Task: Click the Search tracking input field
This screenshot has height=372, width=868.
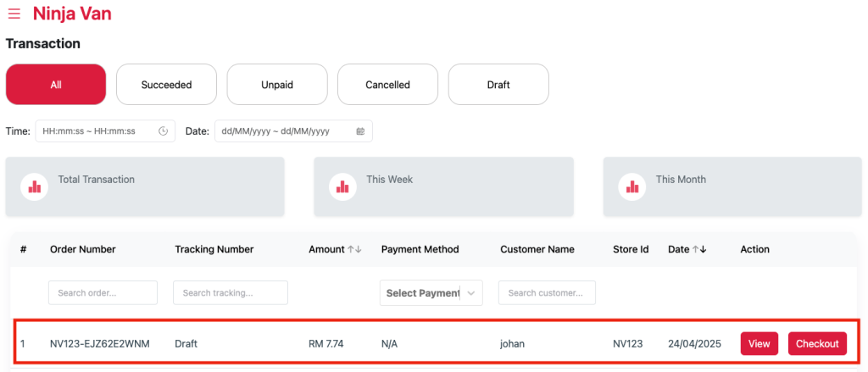Action: 231,293
